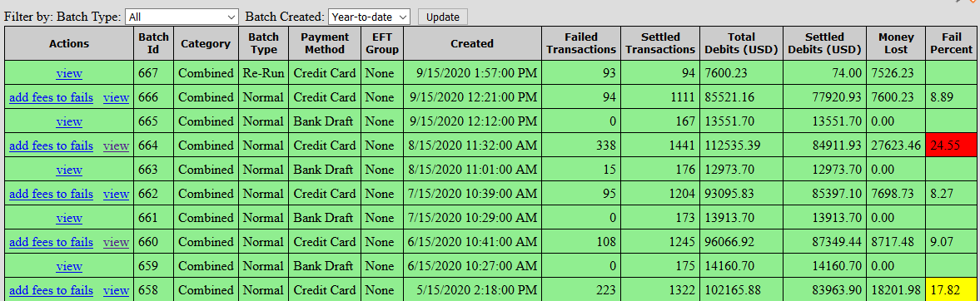Click the red 24.55 fail percent cell
Viewport: 980px width, 301px height.
tap(951, 146)
